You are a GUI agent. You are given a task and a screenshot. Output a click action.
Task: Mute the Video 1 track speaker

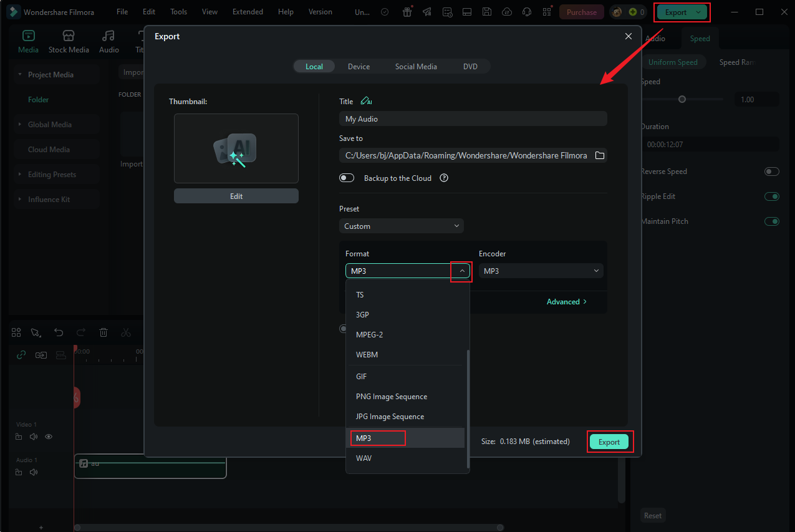[34, 437]
